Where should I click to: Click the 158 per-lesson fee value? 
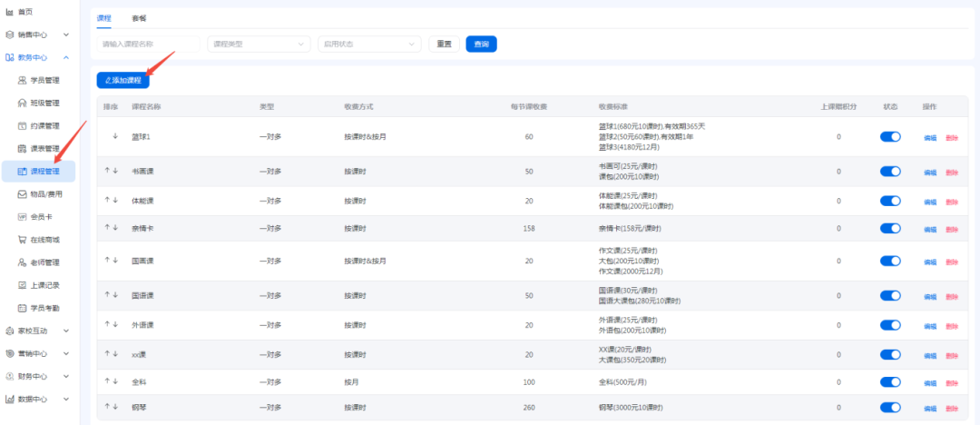tap(529, 229)
